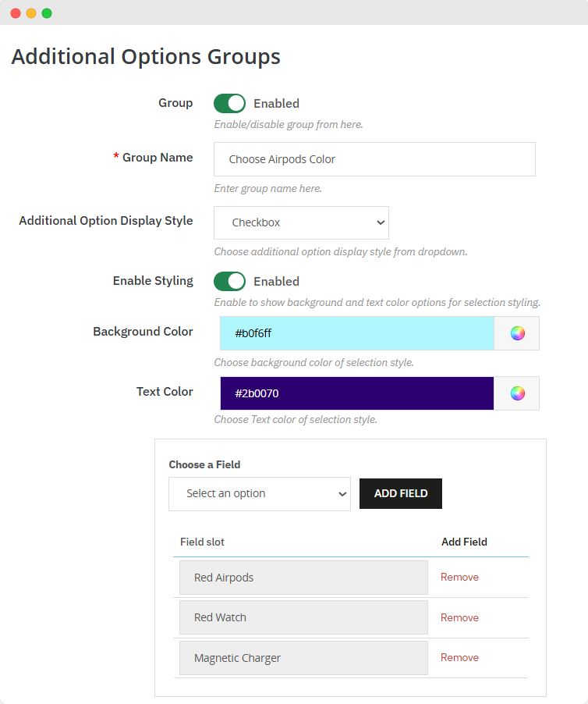Turn off the Enable Styling toggle
588x704 pixels.
click(229, 281)
